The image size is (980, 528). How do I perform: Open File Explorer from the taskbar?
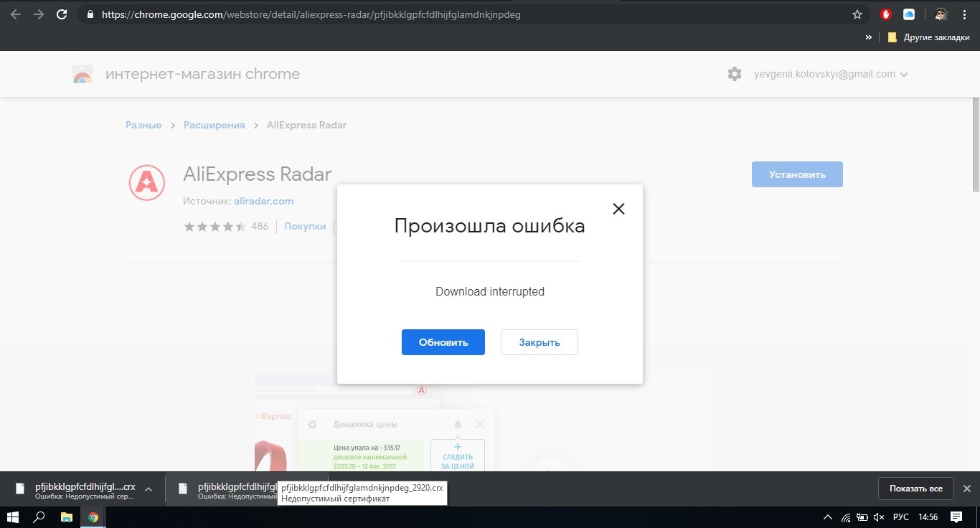[66, 517]
